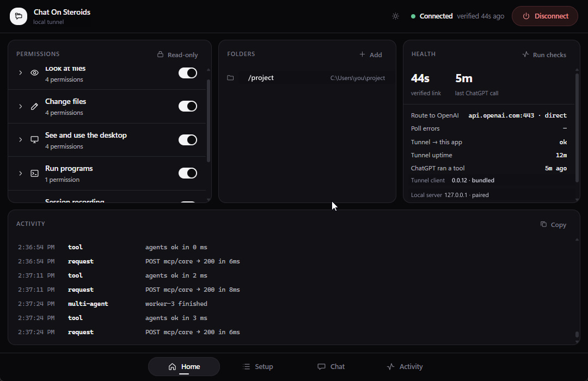
Task: Click the monitor icon for desktop permissions
Action: [x=34, y=140]
